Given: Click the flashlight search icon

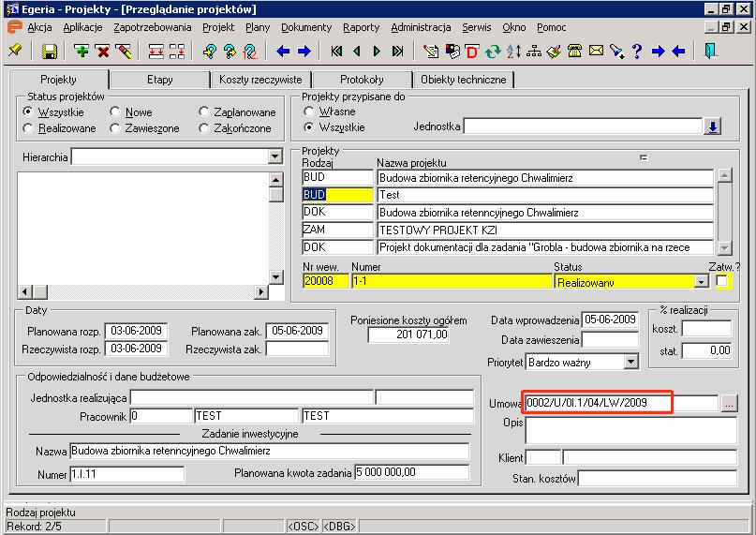Looking at the screenshot, I should pos(616,52).
